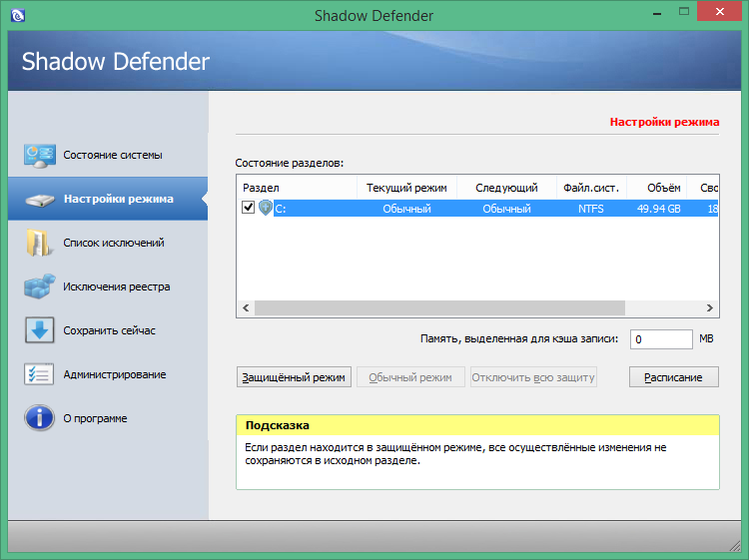Click the folder icon for exclusion list
The width and height of the screenshot is (749, 560).
click(38, 243)
